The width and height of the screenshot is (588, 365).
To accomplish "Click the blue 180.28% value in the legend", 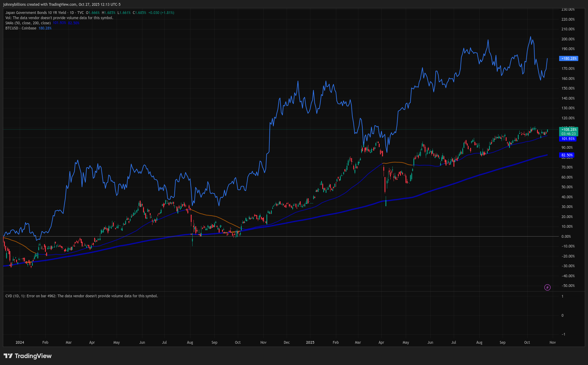I will pyautogui.click(x=45, y=28).
